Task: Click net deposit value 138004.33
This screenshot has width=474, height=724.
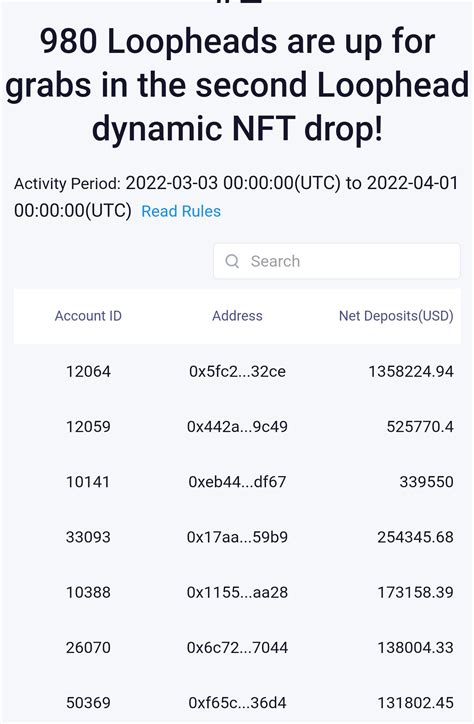Action: pos(415,647)
